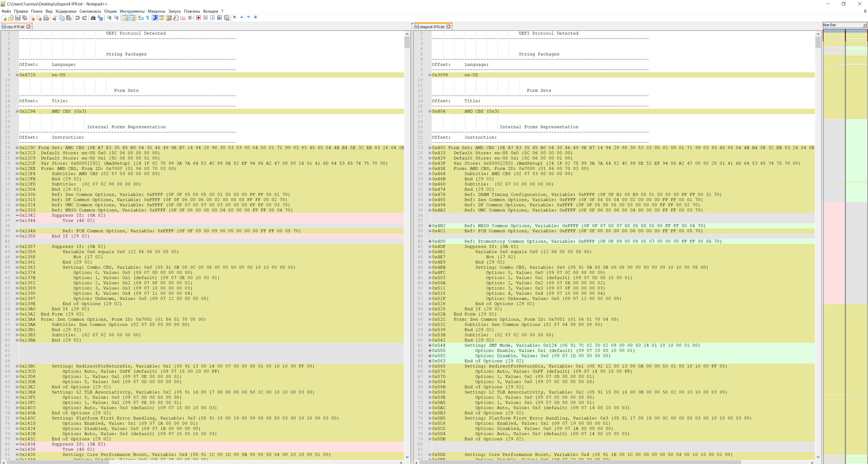The width and height of the screenshot is (868, 464).
Task: Click the Start Recording macro icon
Action: click(x=198, y=18)
